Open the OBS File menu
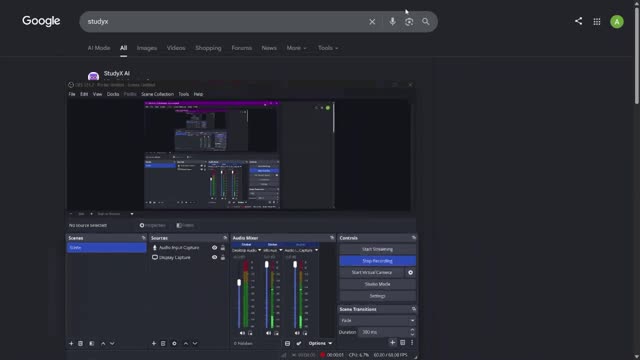Image resolution: width=640 pixels, height=360 pixels. click(72, 94)
